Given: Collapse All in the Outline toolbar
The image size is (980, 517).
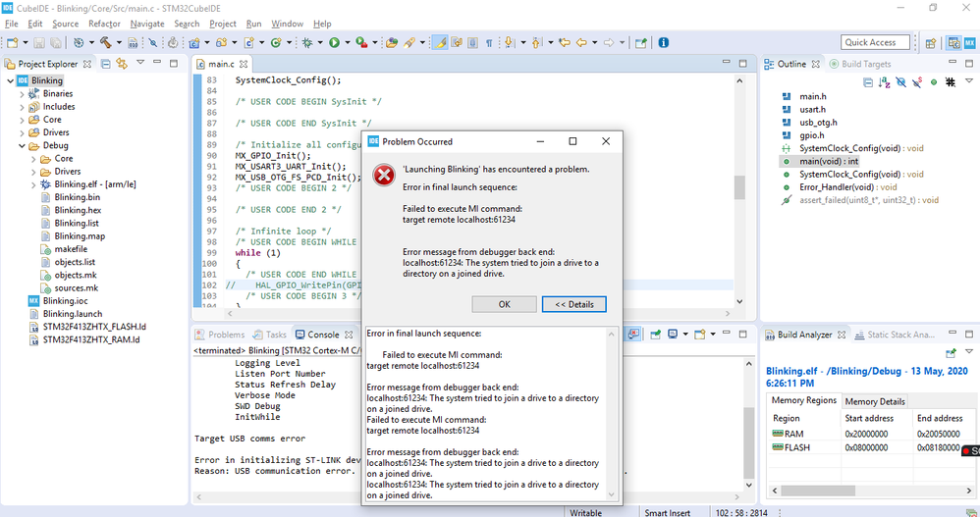Looking at the screenshot, I should tap(868, 81).
